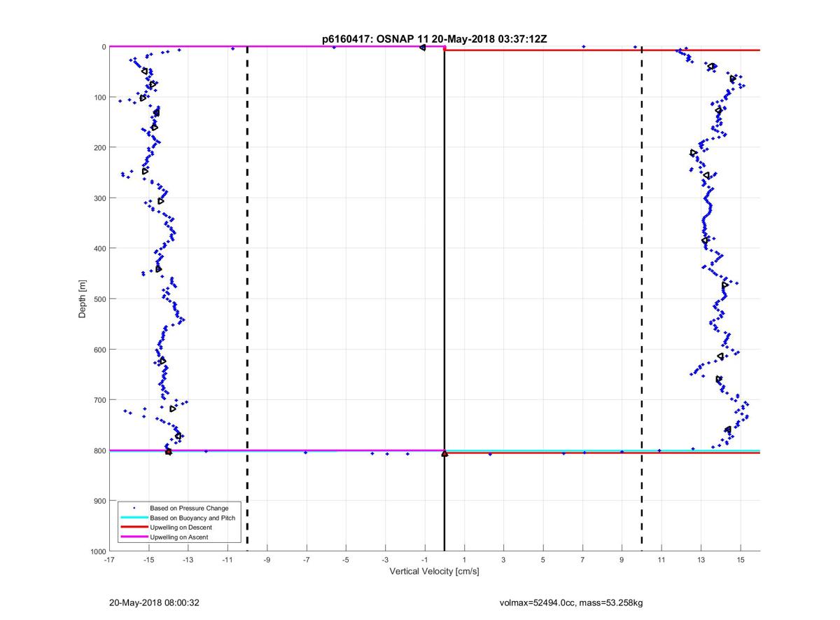The image size is (840, 620).
Task: Click the triangle marker near -1 cm/s at the surface
Action: 422,47
